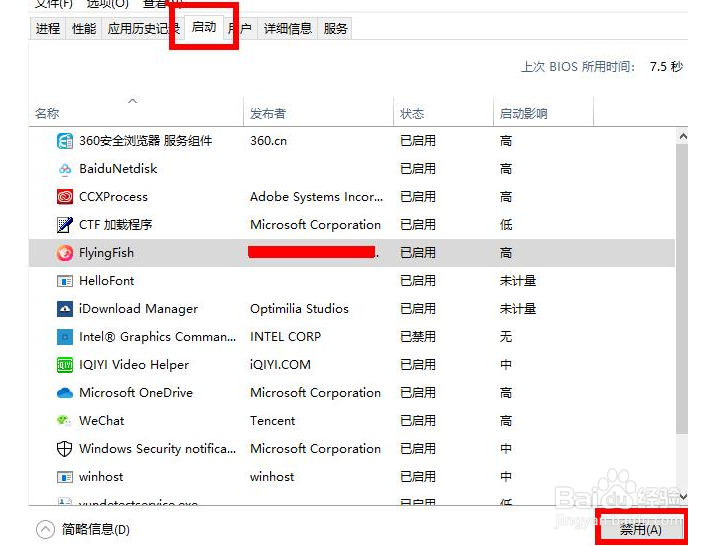This screenshot has height=546, width=723.
Task: Select the Windows Security notifica... entry name
Action: [157, 449]
